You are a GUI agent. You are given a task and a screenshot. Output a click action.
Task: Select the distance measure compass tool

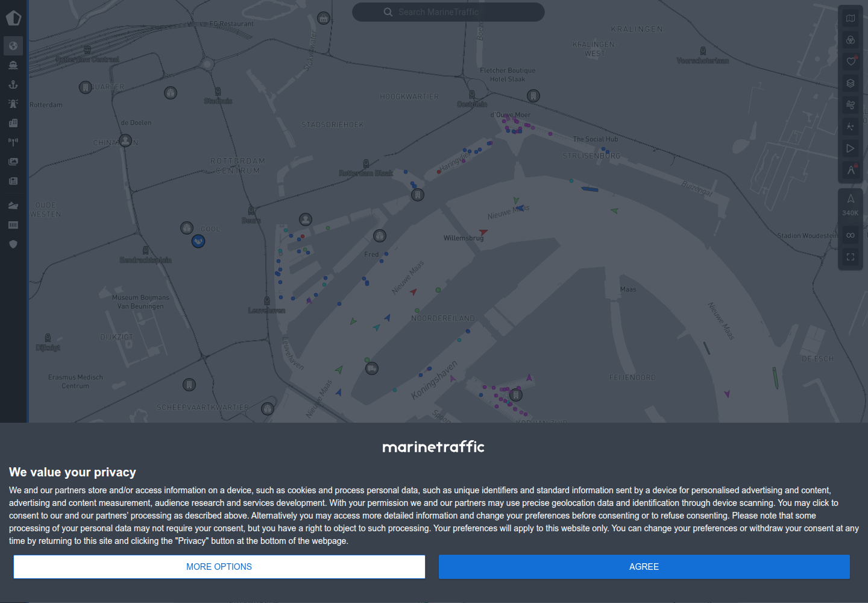click(x=851, y=170)
